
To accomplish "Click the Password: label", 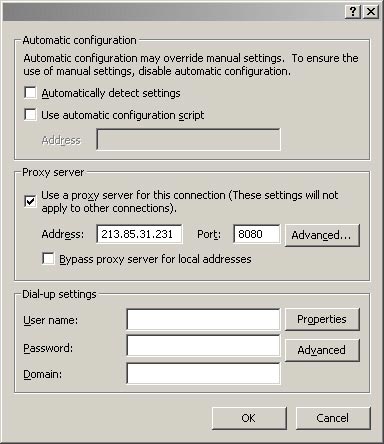I will pyautogui.click(x=48, y=348).
